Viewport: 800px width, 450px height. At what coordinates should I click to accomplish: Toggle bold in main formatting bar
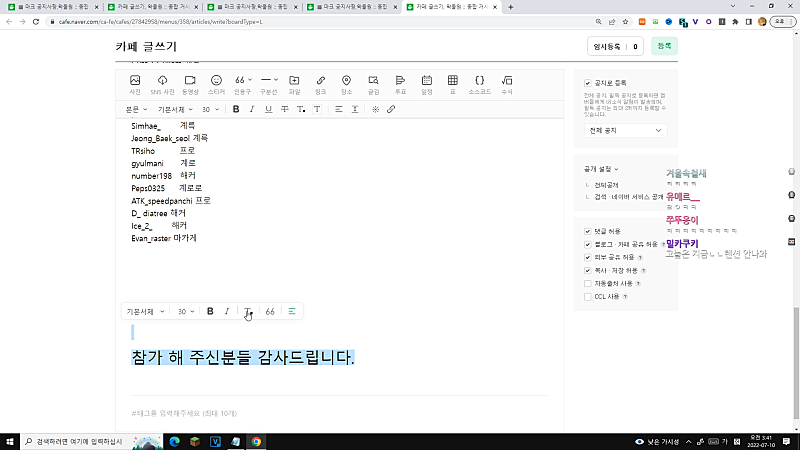(236, 109)
